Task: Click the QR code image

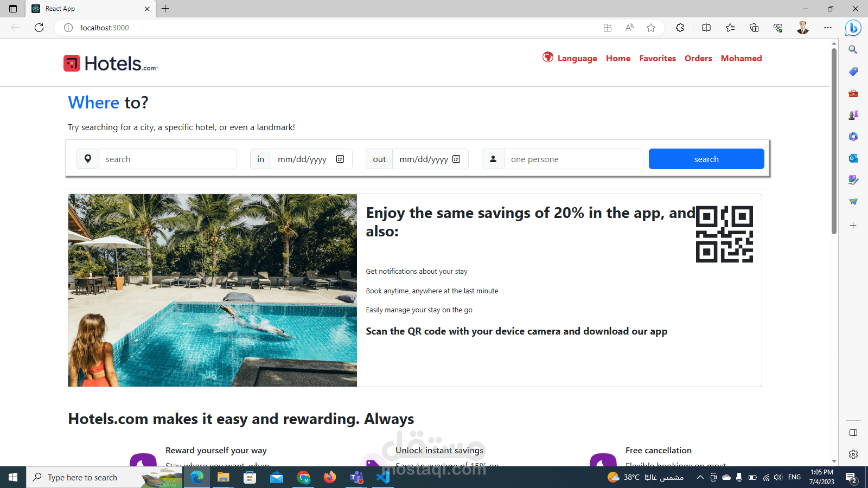Action: (x=724, y=234)
